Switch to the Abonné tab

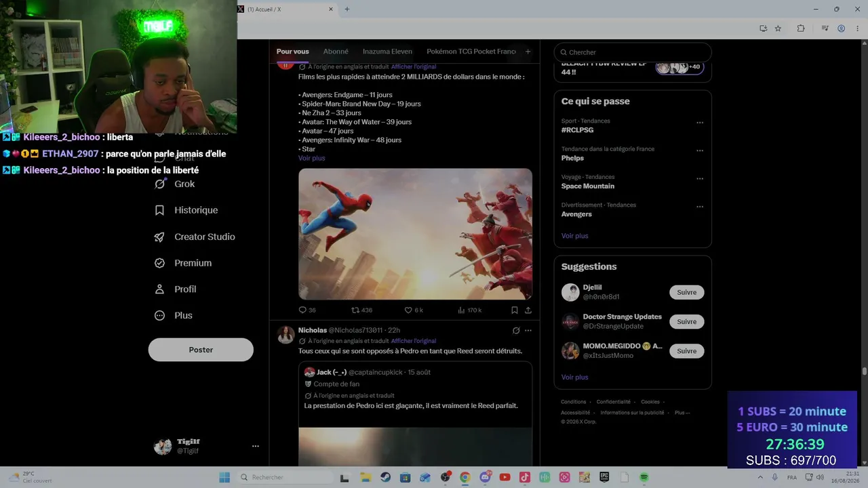tap(336, 52)
